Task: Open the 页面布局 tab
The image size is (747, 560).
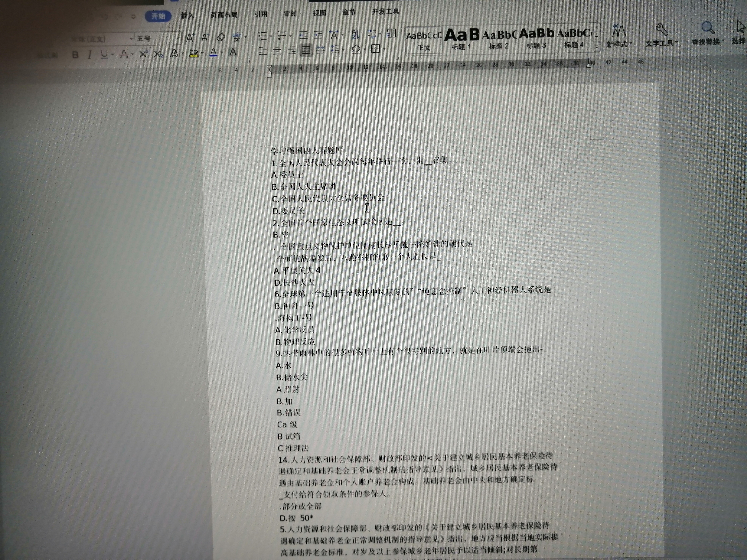Action: pyautogui.click(x=224, y=15)
